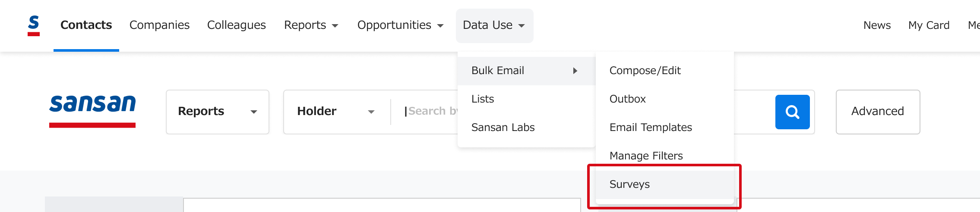Open the Opportunities dropdown menu

click(400, 25)
